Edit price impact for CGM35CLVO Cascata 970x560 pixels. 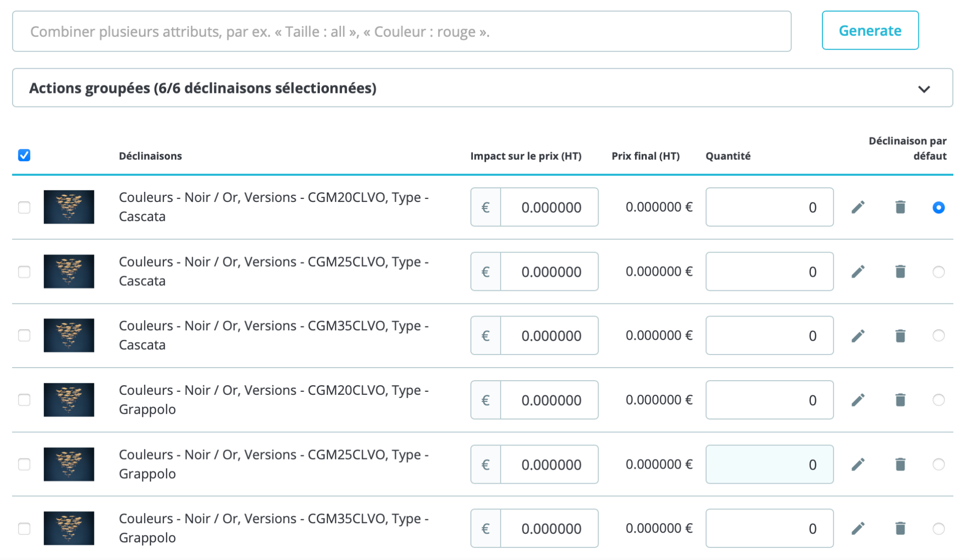pos(549,336)
